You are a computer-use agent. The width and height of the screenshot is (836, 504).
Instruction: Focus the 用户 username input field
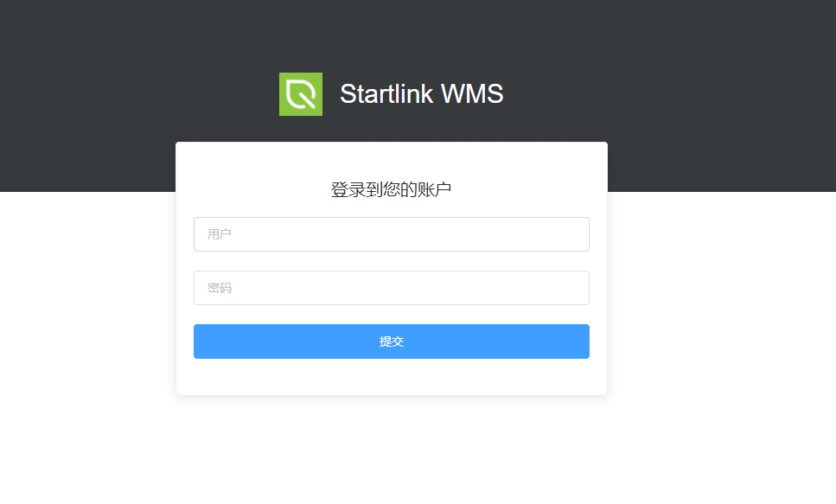(x=392, y=234)
